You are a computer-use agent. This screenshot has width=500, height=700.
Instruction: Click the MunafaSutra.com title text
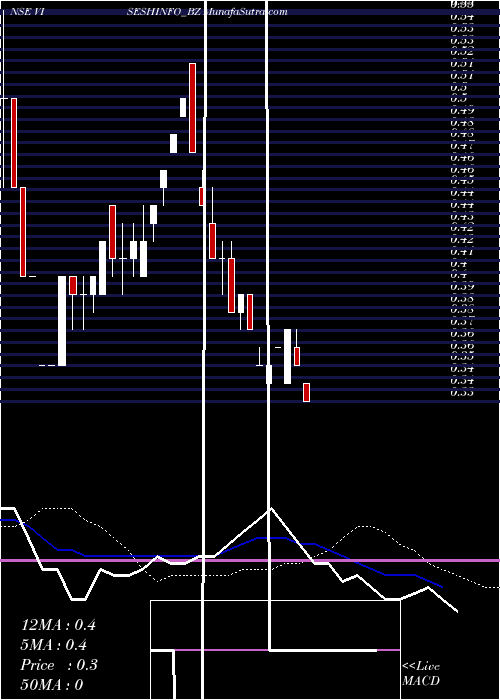[247, 12]
